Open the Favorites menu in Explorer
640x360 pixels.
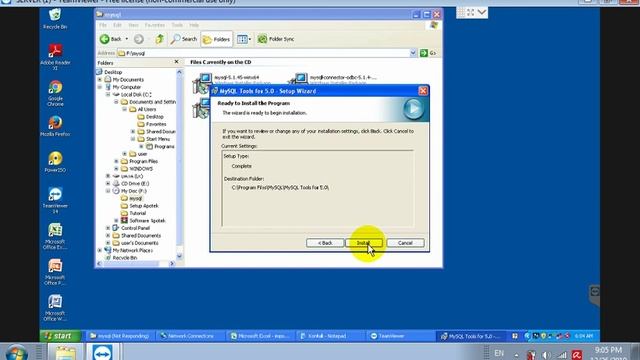[155, 25]
